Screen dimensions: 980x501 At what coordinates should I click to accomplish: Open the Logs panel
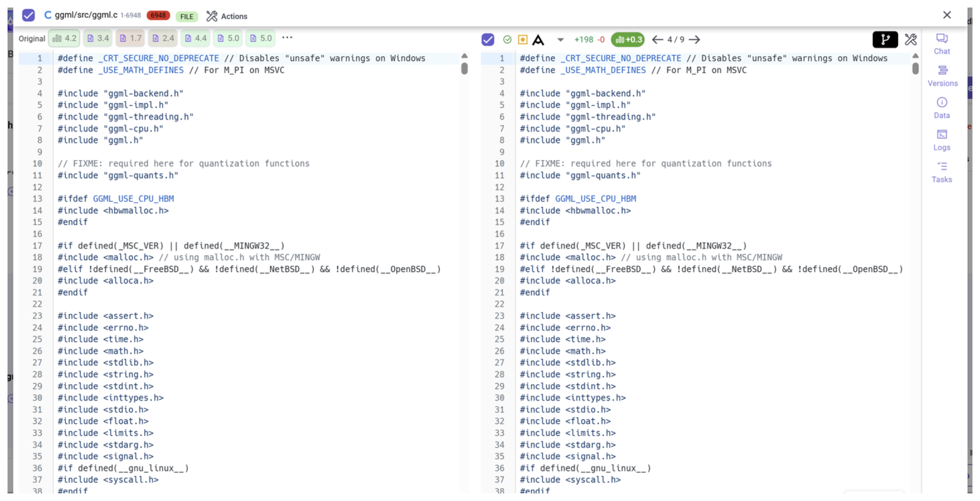pos(942,140)
